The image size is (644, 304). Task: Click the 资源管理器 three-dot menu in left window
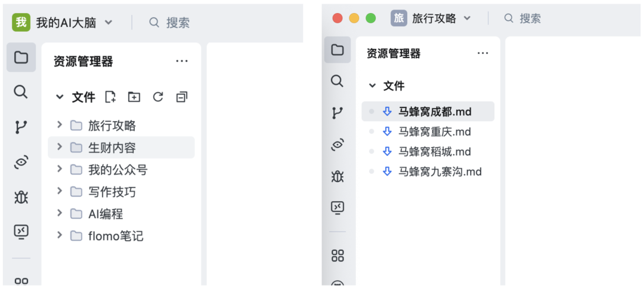point(182,61)
